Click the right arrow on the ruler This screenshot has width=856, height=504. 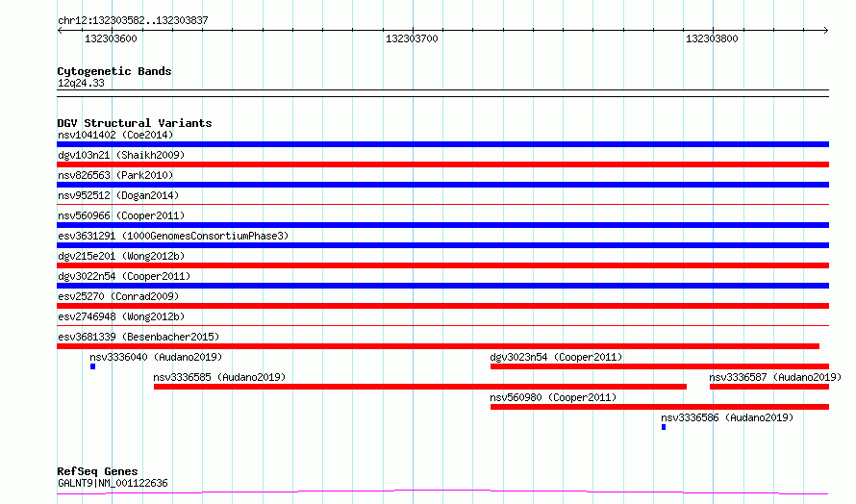826,31
